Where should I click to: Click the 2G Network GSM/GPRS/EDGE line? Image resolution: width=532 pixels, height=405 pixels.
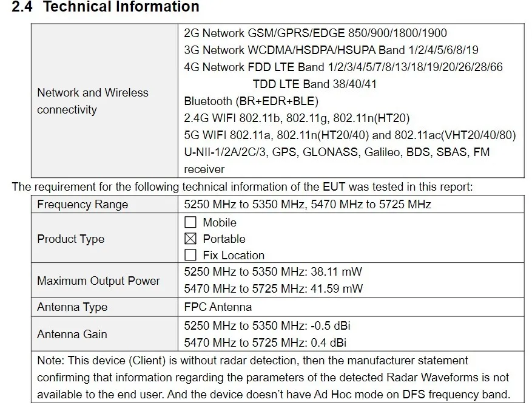315,33
